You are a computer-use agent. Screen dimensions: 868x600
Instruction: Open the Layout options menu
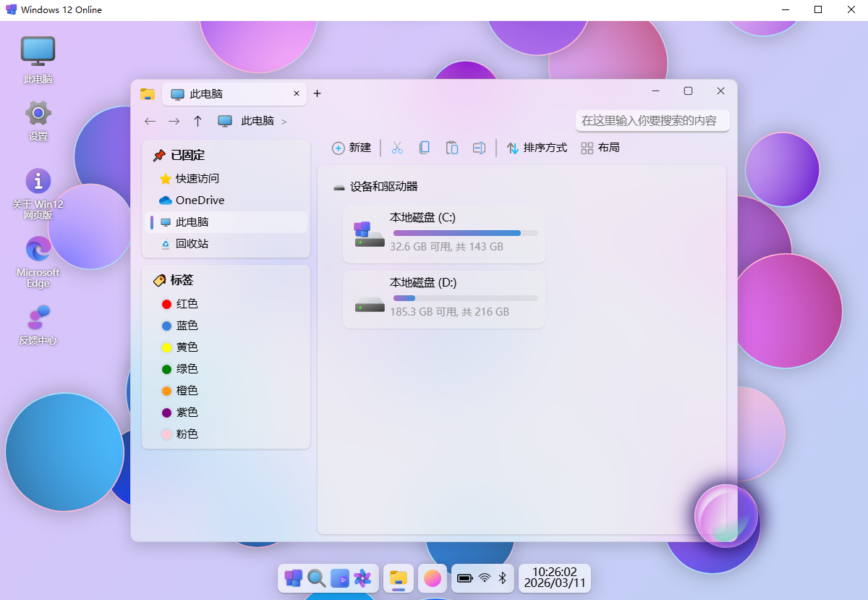(x=600, y=148)
